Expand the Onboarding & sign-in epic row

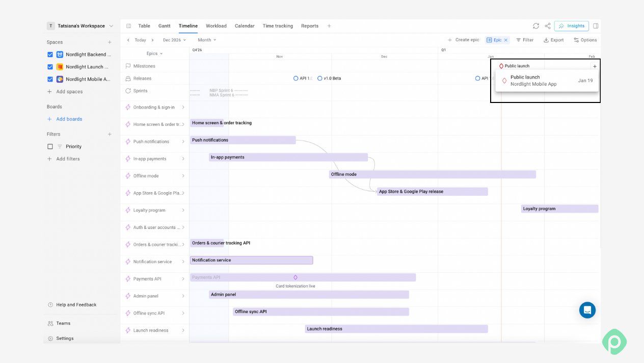coord(183,108)
